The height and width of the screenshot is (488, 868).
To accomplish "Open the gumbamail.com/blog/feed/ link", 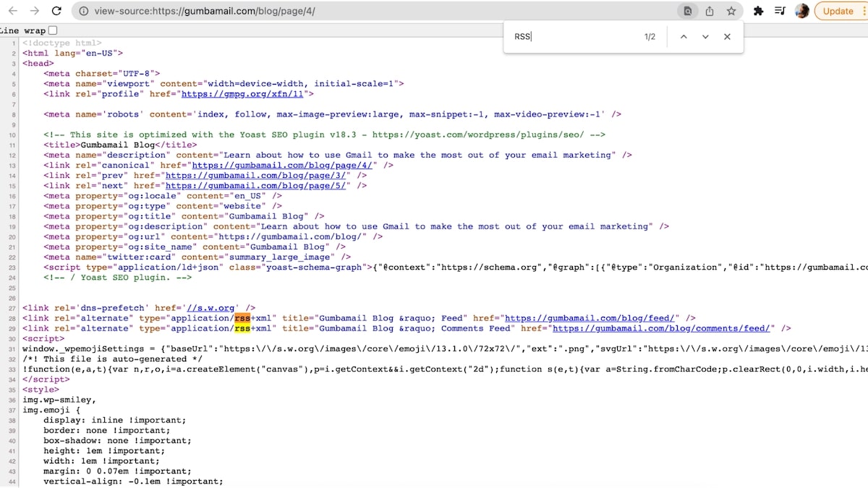I will click(591, 318).
